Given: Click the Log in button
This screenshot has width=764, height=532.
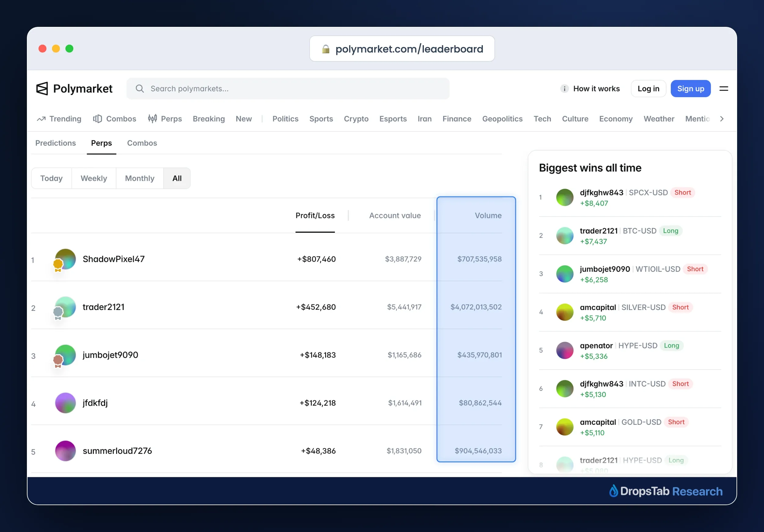Looking at the screenshot, I should [x=648, y=89].
